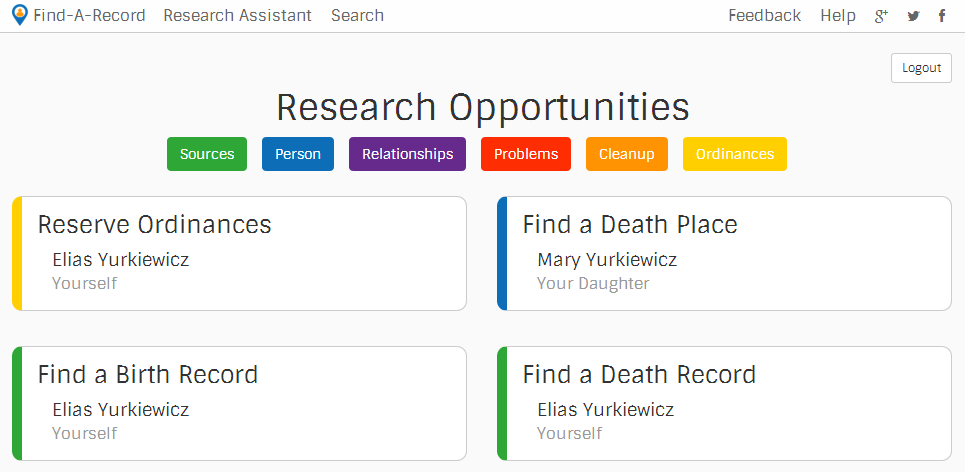
Task: Open the Help page
Action: (x=838, y=16)
